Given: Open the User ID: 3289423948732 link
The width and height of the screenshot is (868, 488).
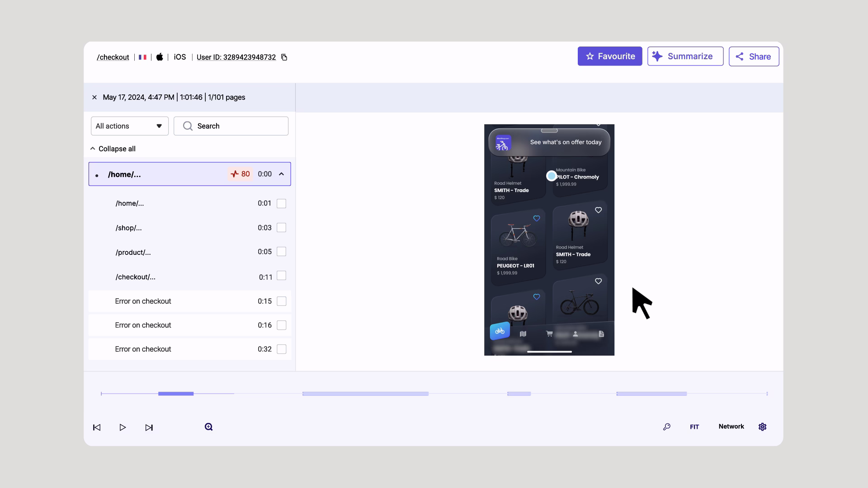Looking at the screenshot, I should click(236, 57).
